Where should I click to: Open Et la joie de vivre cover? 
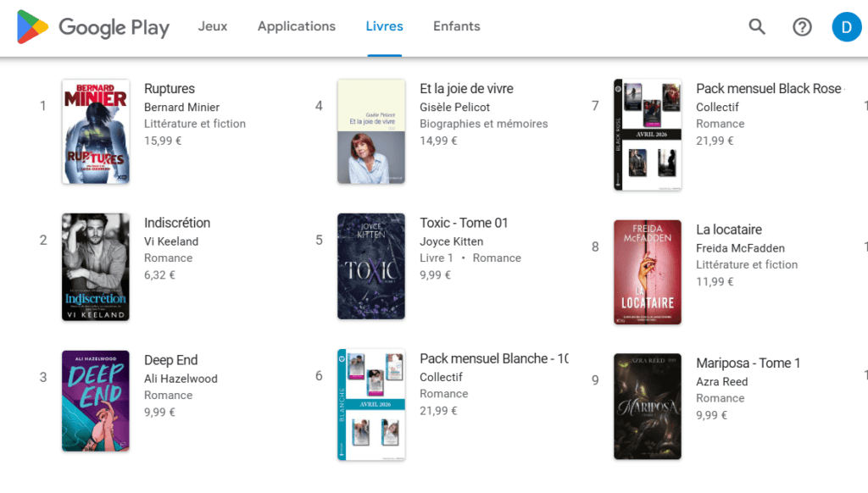[x=371, y=131]
